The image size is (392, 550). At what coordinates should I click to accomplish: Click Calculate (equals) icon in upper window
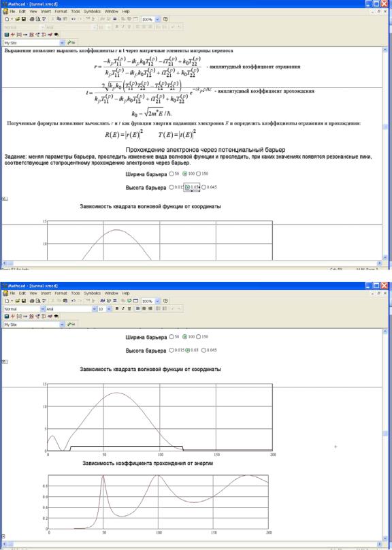114,19
